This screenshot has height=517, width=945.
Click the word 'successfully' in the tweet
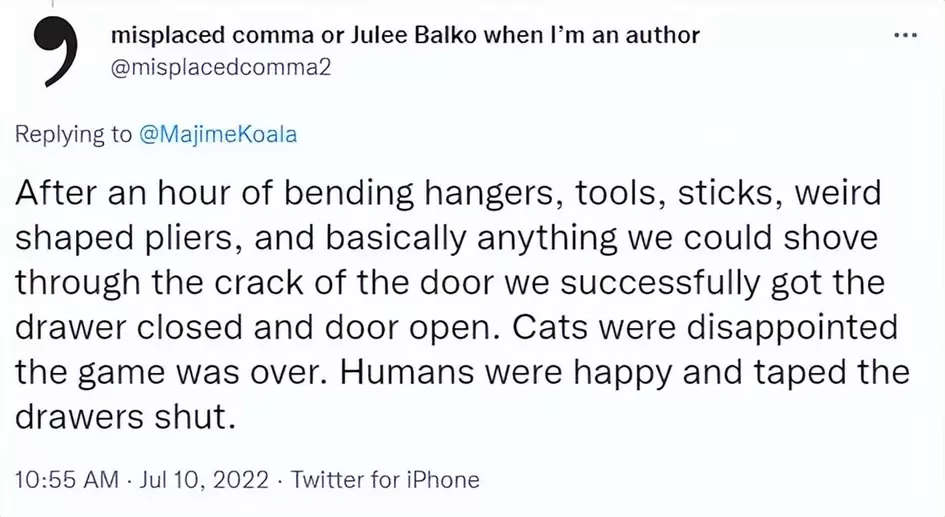click(660, 283)
